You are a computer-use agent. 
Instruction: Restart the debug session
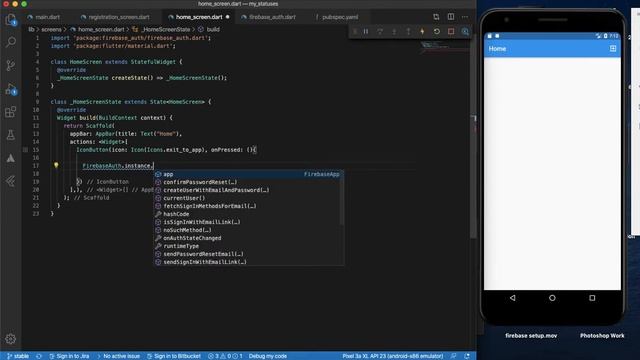(x=437, y=31)
